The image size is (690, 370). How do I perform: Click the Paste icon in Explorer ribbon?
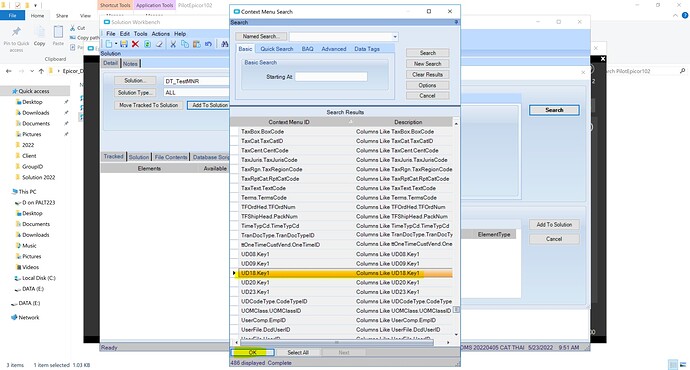(x=58, y=32)
